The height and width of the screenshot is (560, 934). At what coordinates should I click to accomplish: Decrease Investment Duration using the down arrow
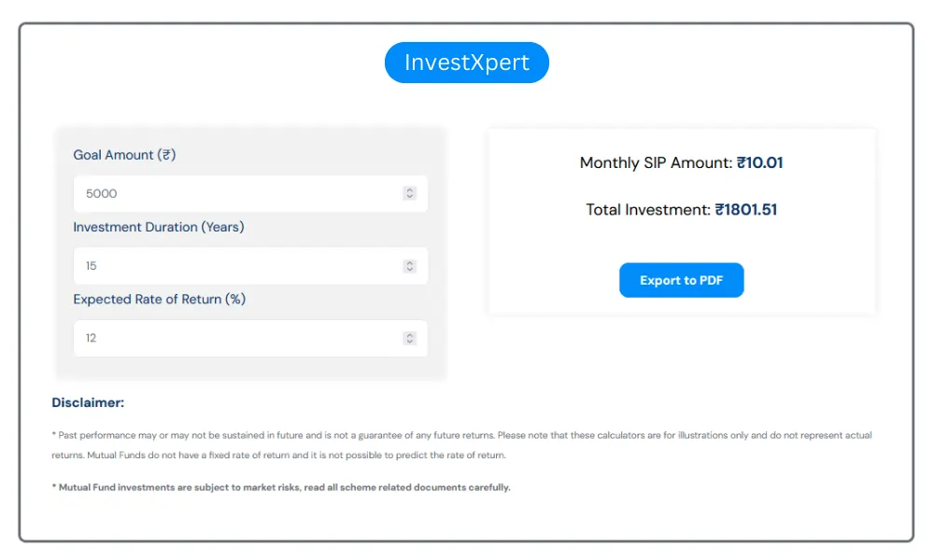tap(409, 270)
